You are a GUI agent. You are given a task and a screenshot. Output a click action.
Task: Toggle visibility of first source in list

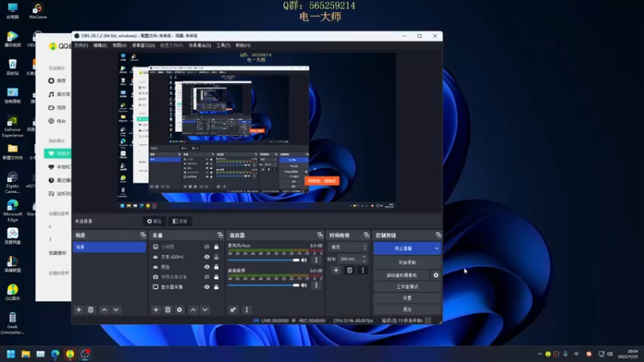pyautogui.click(x=207, y=247)
